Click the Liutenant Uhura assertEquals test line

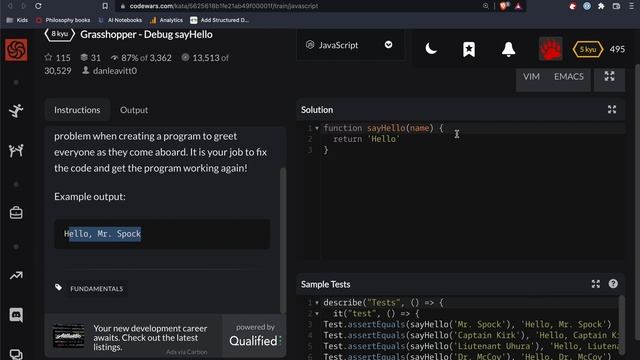click(x=472, y=346)
